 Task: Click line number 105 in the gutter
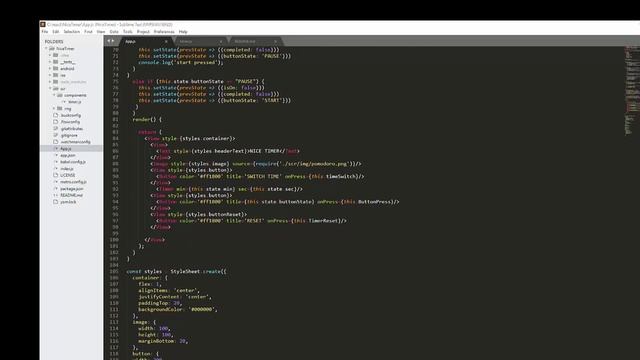(x=114, y=271)
